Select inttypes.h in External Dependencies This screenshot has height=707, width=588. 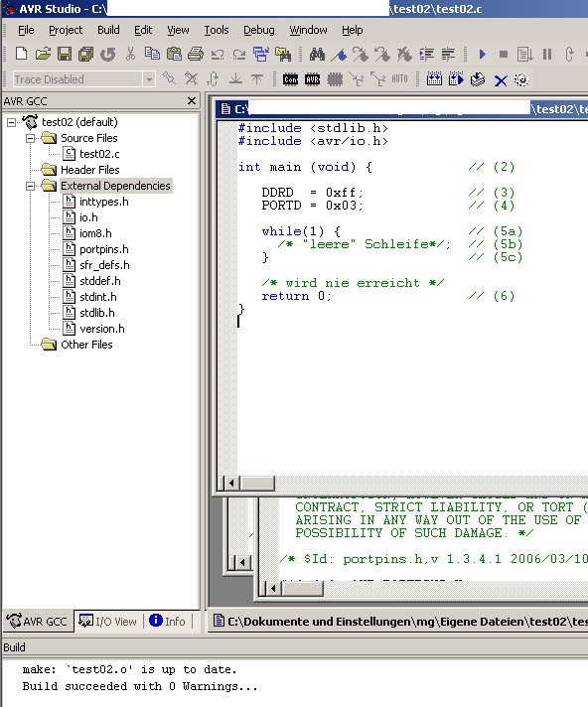tap(96, 202)
